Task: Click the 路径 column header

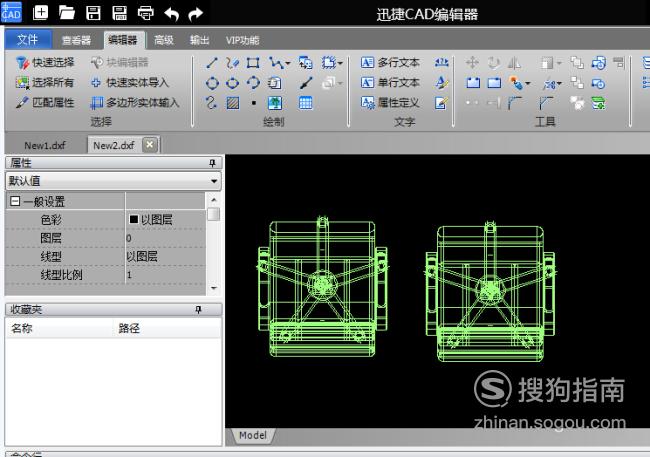Action: [x=129, y=328]
